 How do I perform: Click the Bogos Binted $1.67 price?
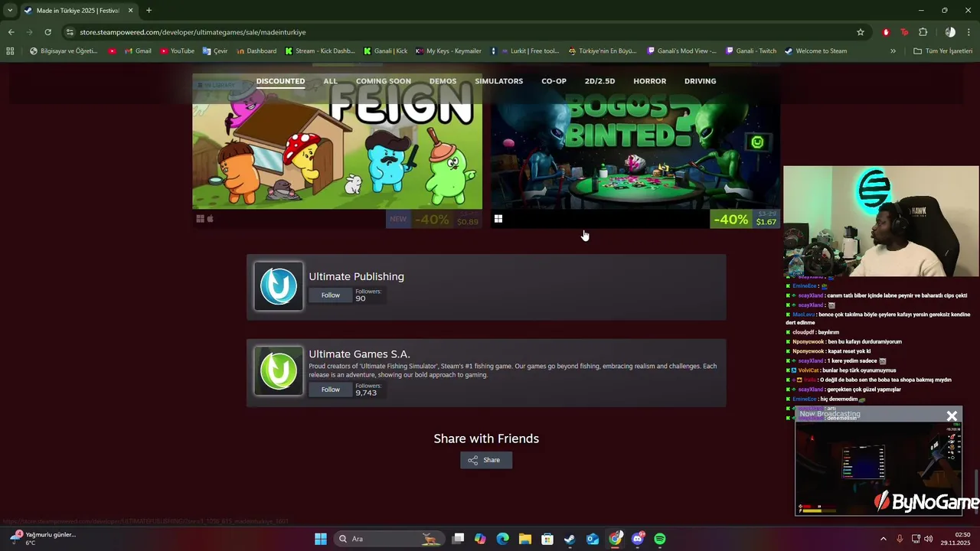[766, 222]
